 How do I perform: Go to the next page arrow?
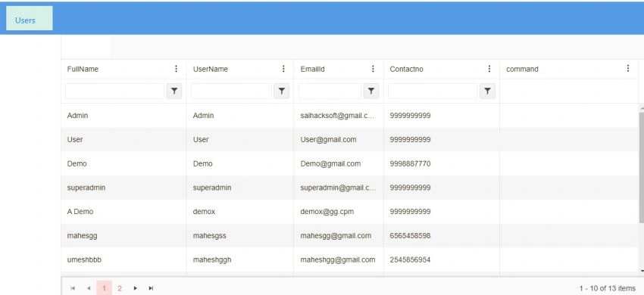tap(135, 288)
